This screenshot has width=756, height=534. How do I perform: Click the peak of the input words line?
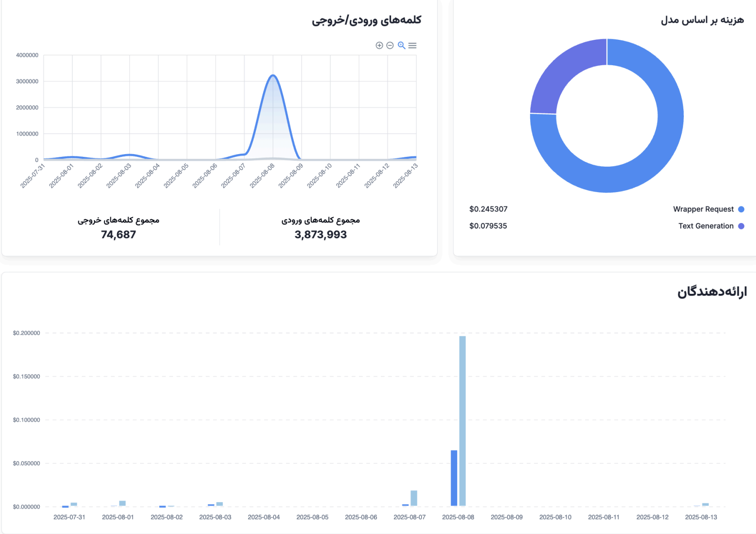[273, 75]
